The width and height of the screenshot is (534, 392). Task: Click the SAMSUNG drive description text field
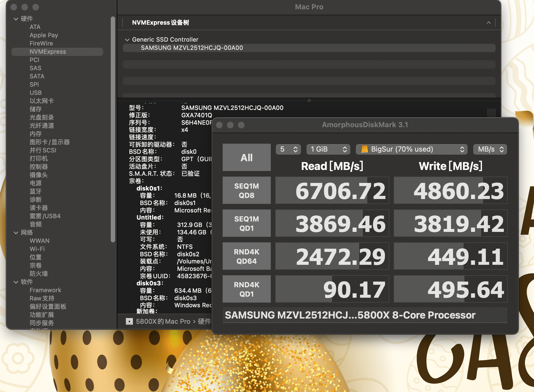(365, 315)
